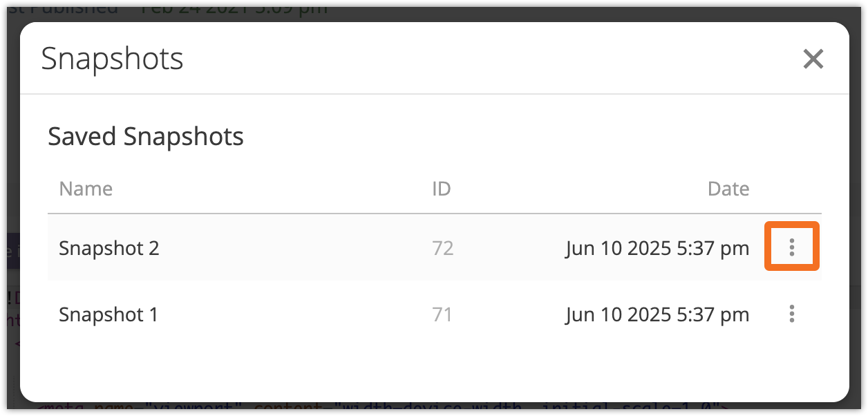Screen dimensions: 868x416
Task: Click the Date column header
Action: pyautogui.click(x=728, y=189)
